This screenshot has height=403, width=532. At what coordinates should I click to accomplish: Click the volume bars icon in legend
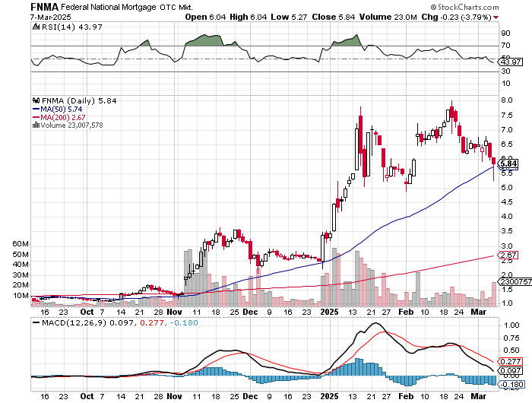(36, 125)
